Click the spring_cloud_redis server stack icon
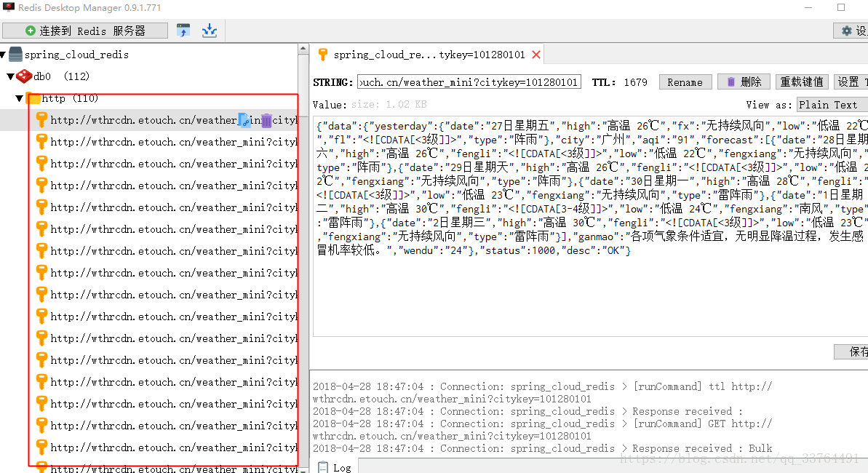Screen dimensions: 868x473 pos(15,55)
